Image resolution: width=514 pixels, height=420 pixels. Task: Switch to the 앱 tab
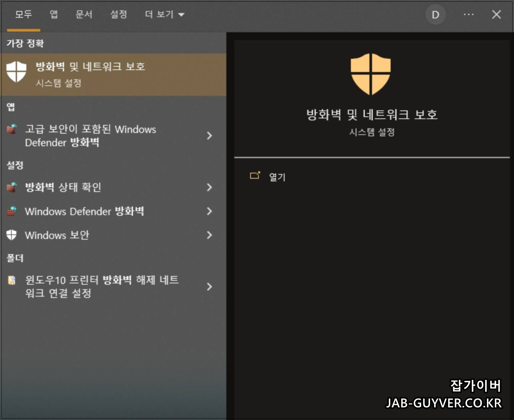tap(53, 14)
